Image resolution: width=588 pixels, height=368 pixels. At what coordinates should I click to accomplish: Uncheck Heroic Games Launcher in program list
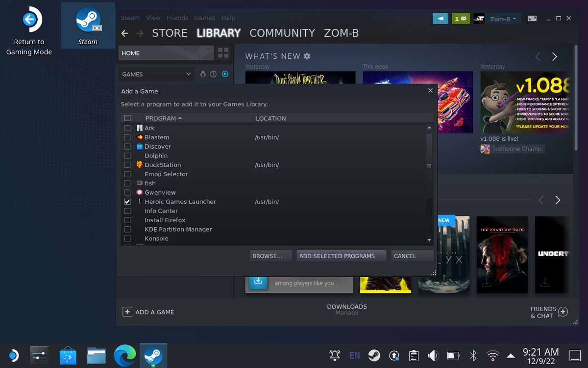127,201
